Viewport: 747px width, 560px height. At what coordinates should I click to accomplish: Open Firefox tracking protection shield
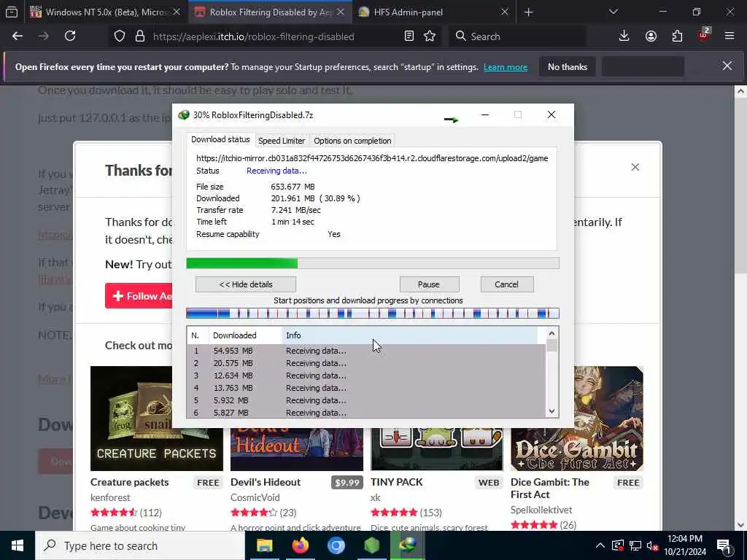pos(120,36)
